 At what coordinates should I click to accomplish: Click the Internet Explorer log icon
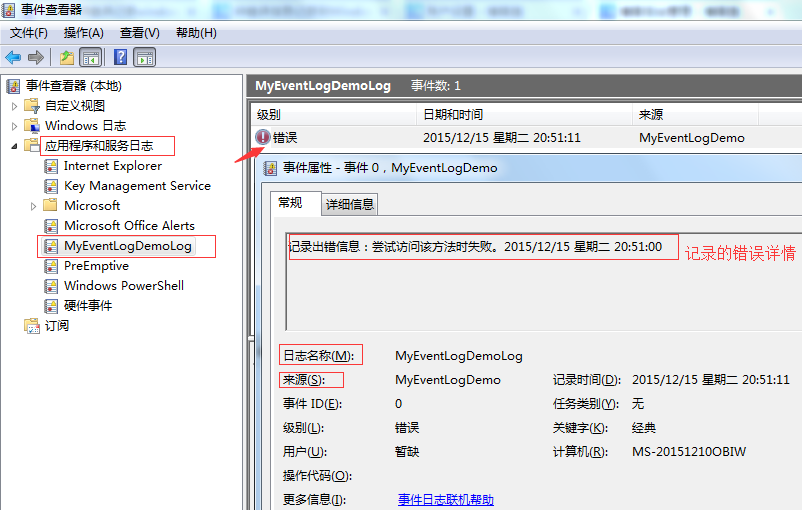coord(51,166)
